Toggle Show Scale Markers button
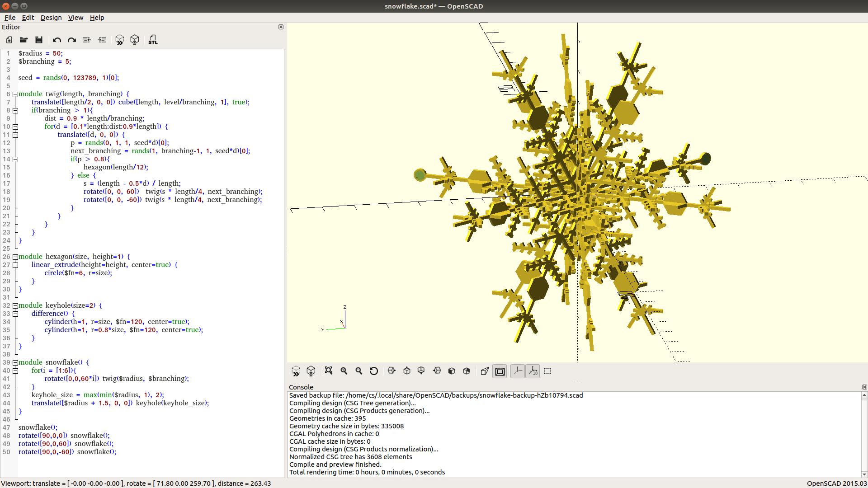Viewport: 868px width, 488px height. (x=533, y=371)
